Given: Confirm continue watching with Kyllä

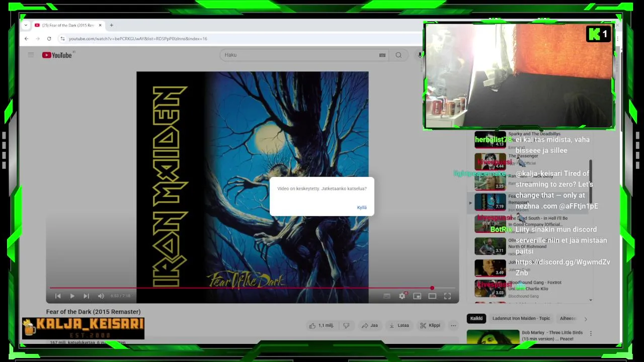Looking at the screenshot, I should click(x=362, y=208).
